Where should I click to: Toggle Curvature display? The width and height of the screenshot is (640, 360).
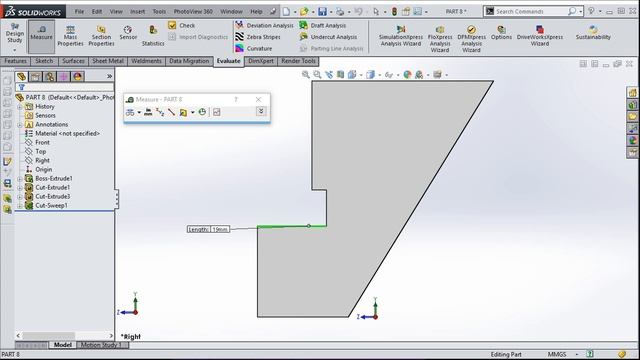tap(253, 48)
